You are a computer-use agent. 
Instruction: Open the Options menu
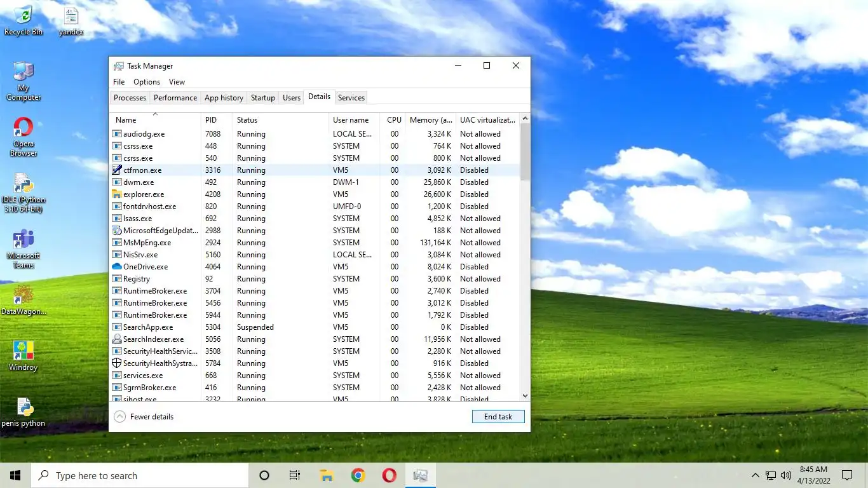147,82
